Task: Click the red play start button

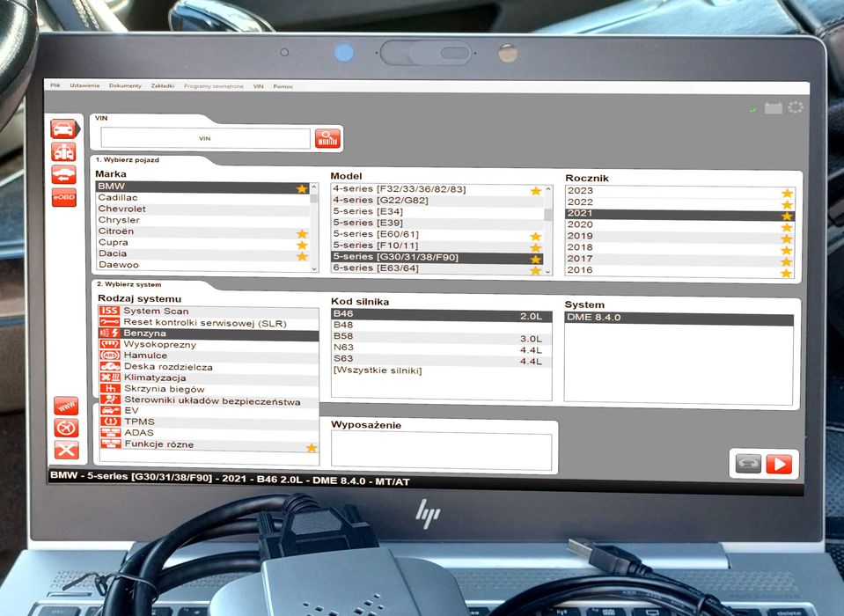Action: click(779, 464)
